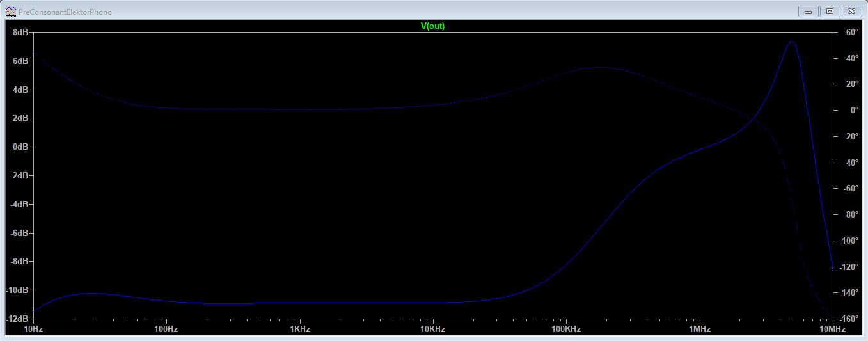Click the LTspice waveform window icon
868x341 pixels.
11,12
